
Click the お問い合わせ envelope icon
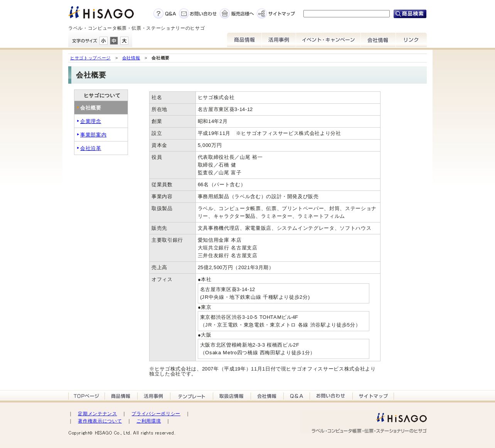(x=184, y=14)
